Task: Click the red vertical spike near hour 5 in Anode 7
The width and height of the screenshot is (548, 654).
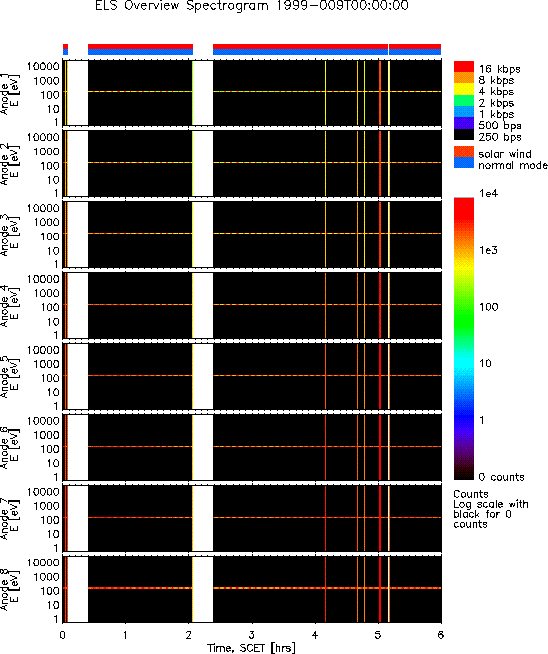Action: tap(380, 518)
